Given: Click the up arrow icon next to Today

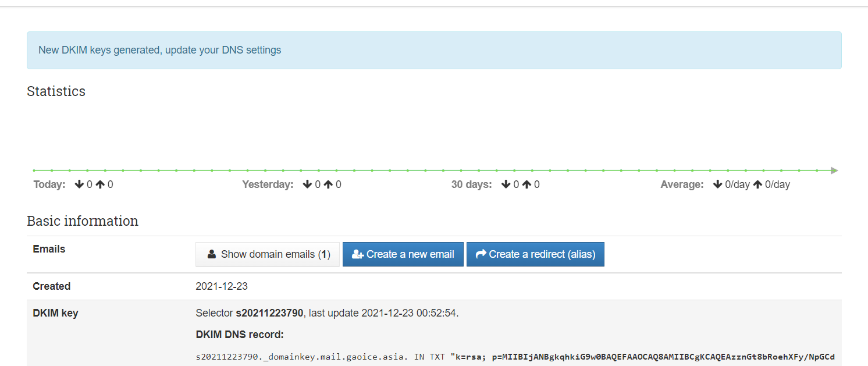Looking at the screenshot, I should (x=100, y=184).
